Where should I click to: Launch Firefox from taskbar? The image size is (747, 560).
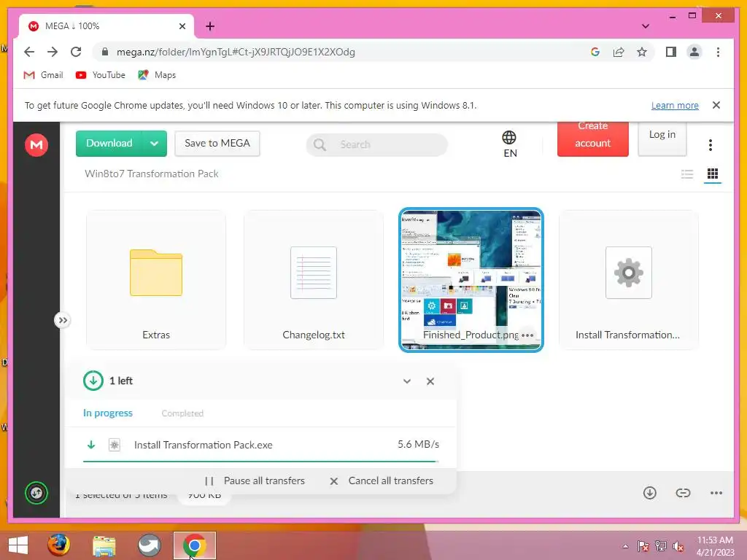(58, 545)
